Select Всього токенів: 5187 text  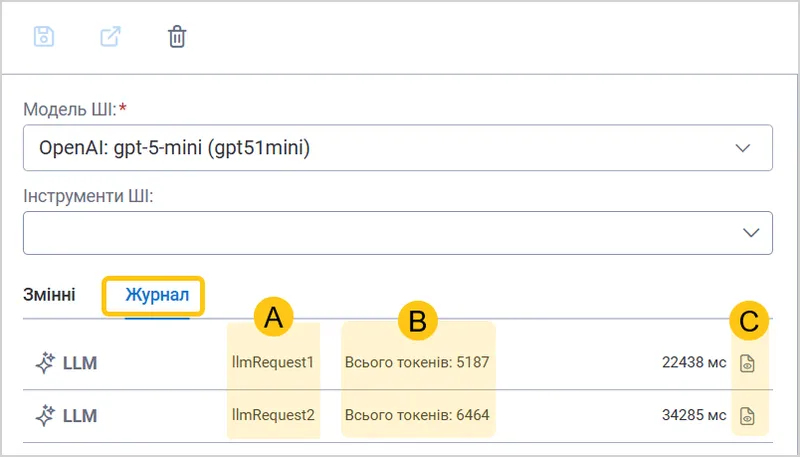click(x=417, y=363)
